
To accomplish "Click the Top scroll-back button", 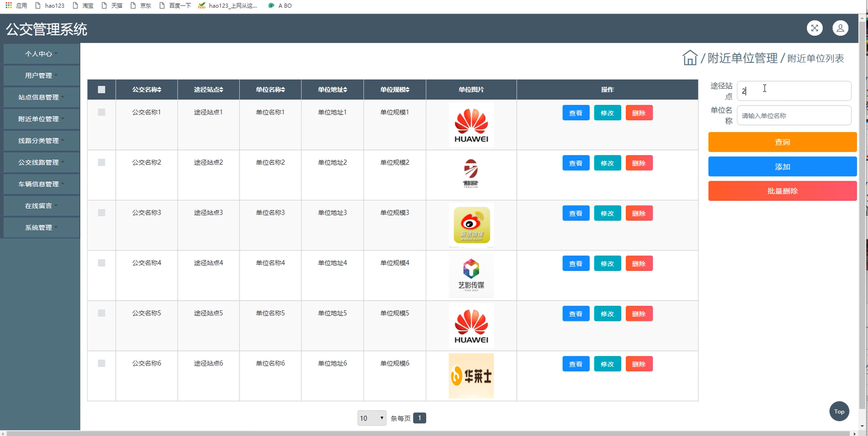I will (839, 411).
